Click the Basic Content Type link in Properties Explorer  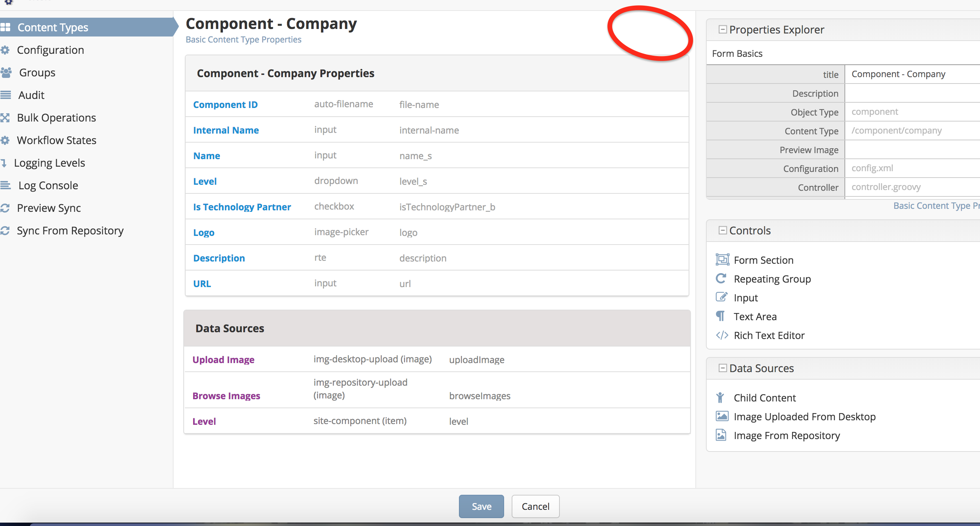(936, 206)
